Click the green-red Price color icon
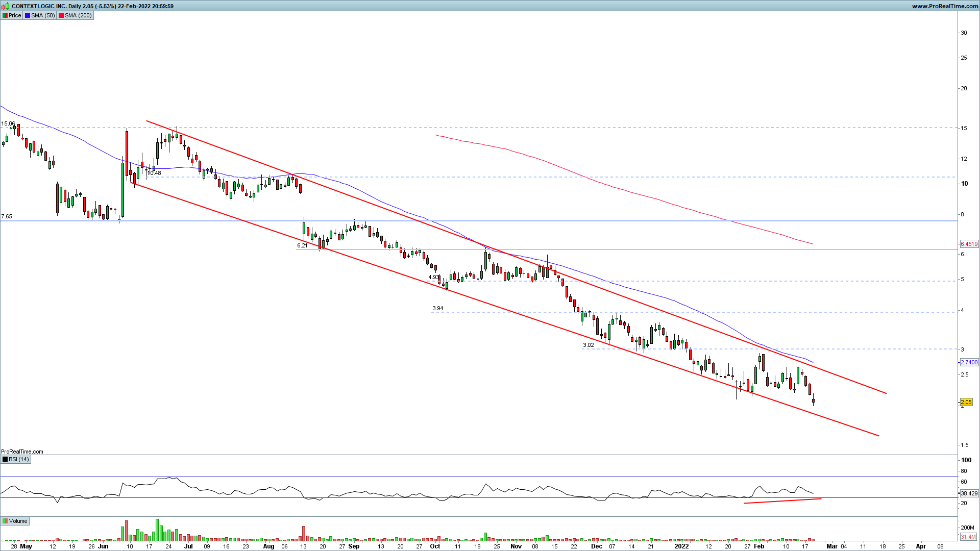 click(x=5, y=15)
